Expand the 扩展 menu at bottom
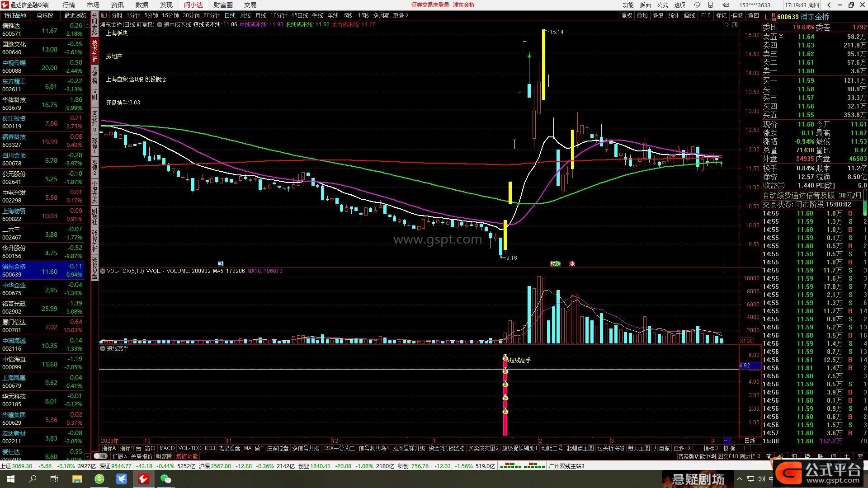The image size is (868, 488). pos(120,456)
